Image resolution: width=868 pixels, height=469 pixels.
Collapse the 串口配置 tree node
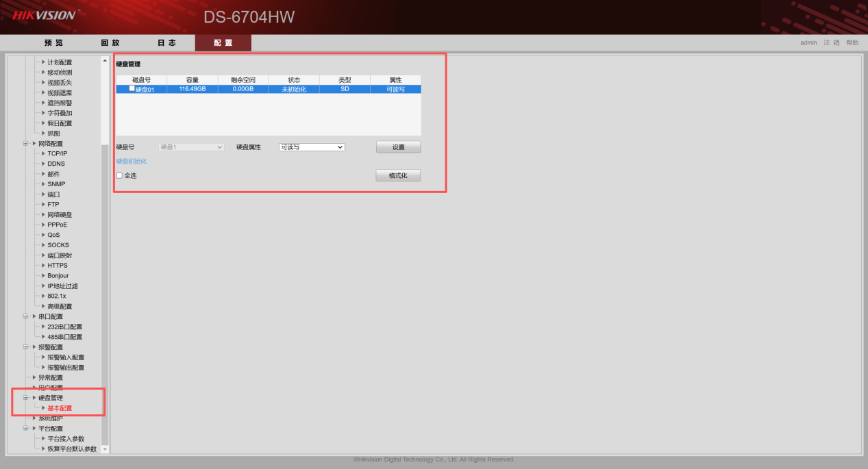pos(26,316)
